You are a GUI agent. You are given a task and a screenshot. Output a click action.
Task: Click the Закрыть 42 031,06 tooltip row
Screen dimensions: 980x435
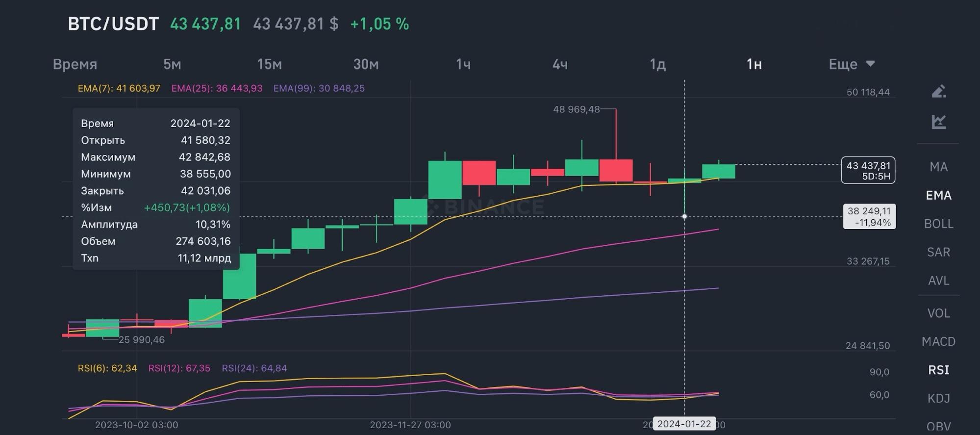155,190
